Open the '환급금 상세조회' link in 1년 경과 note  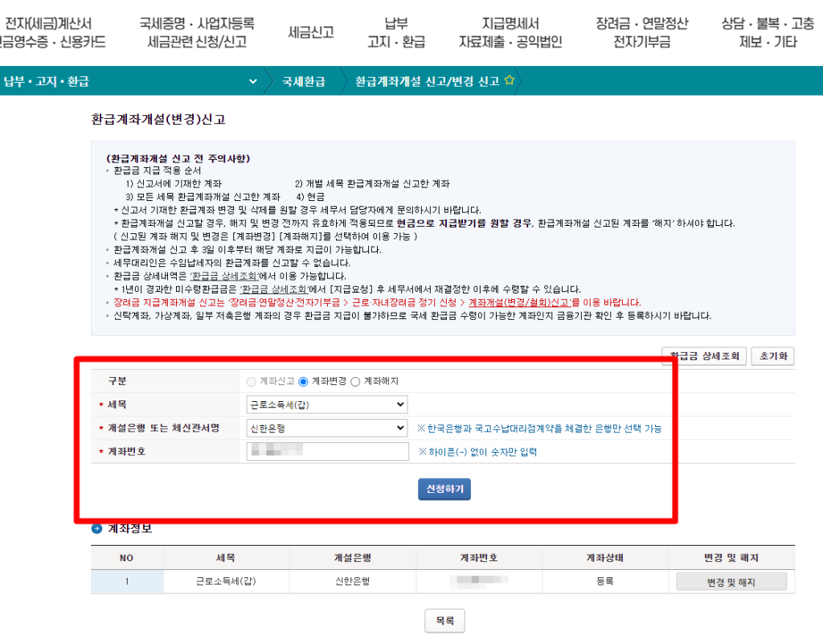coord(274,289)
